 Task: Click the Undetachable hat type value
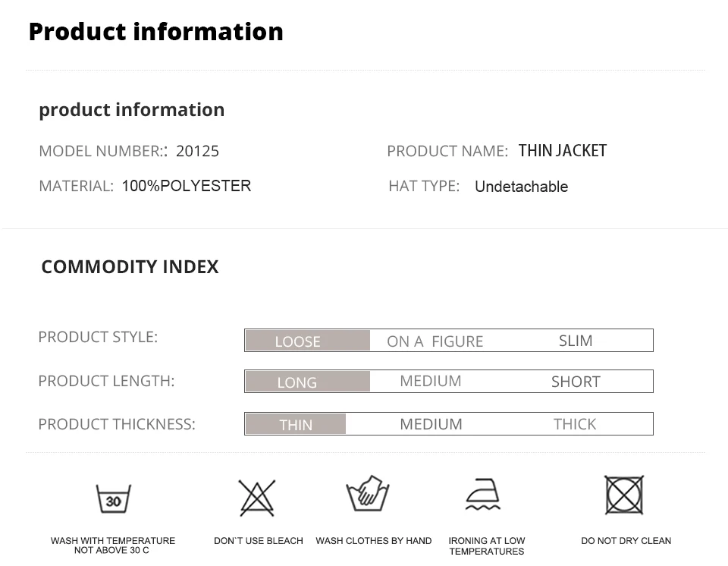521,187
